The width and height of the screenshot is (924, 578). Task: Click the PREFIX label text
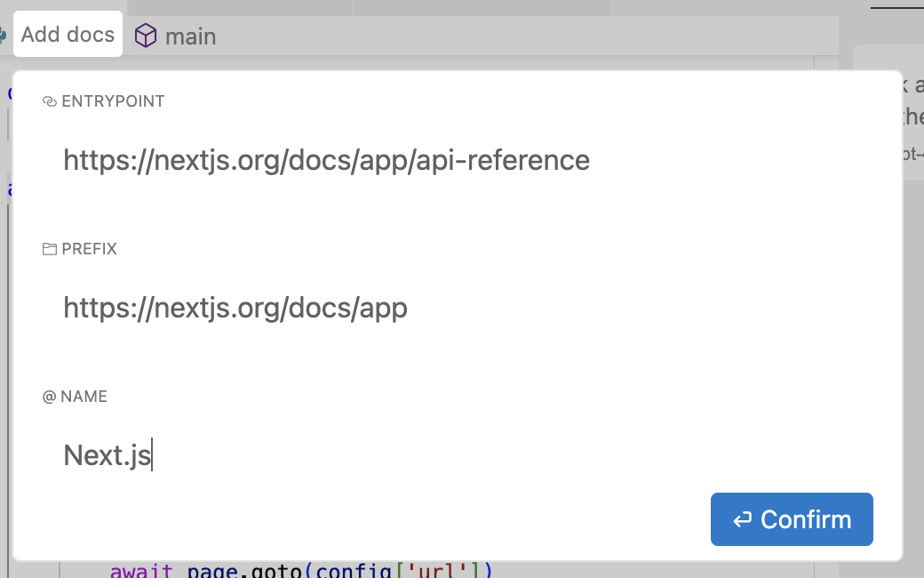pyautogui.click(x=89, y=249)
